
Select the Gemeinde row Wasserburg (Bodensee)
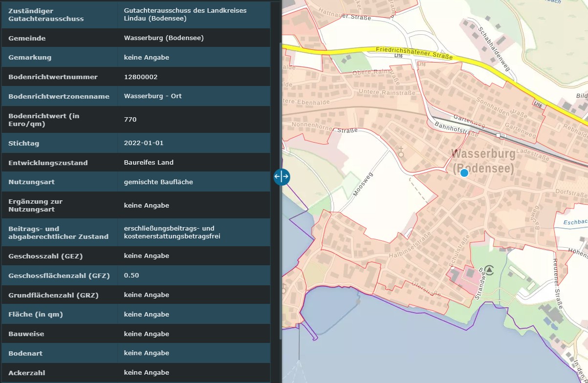(164, 38)
